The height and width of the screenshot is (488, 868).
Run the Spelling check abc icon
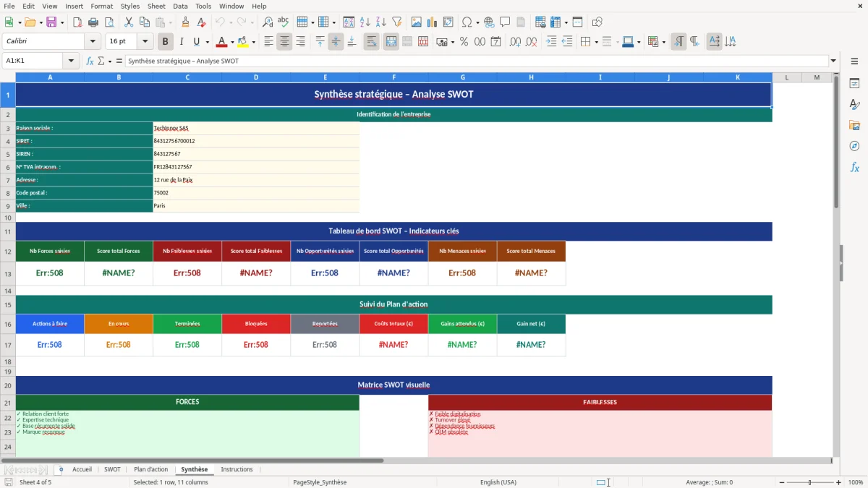click(x=283, y=22)
